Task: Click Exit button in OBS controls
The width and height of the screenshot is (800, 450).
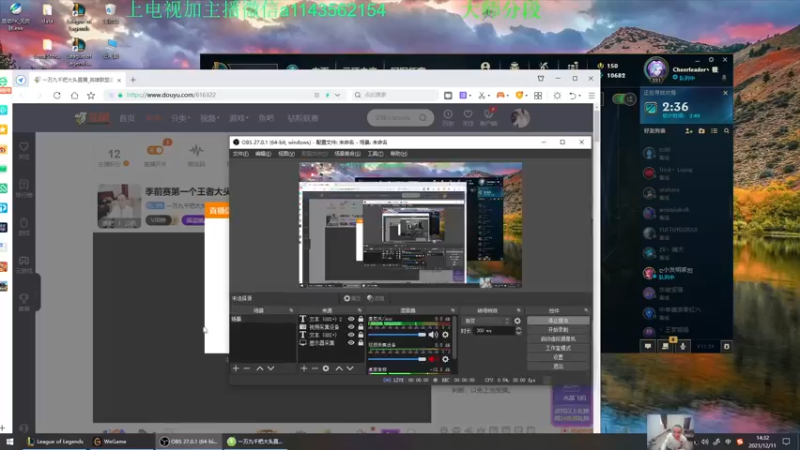Action: tap(558, 366)
